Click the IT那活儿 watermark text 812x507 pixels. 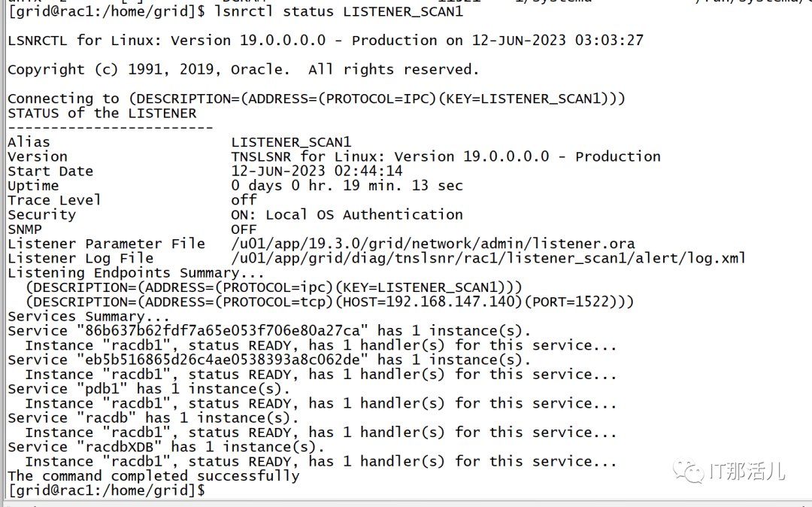pyautogui.click(x=747, y=471)
